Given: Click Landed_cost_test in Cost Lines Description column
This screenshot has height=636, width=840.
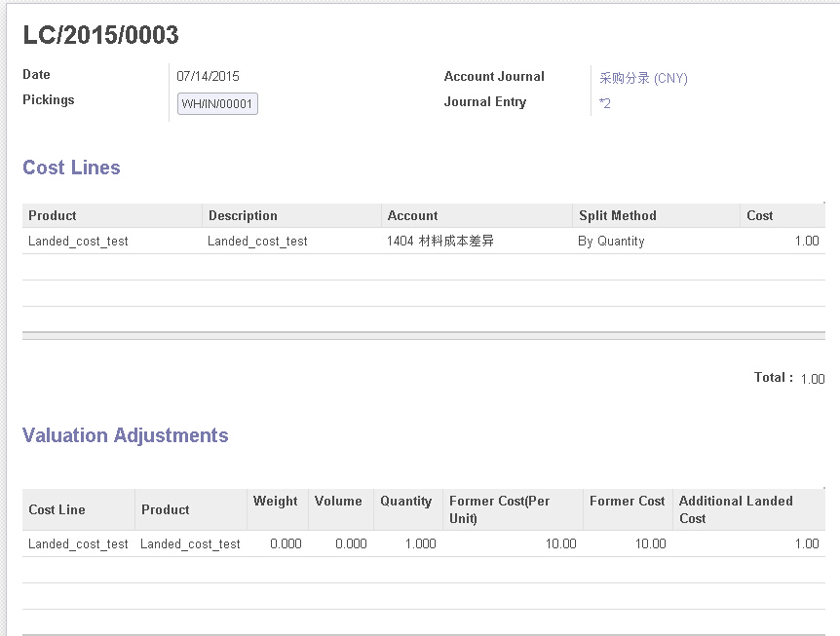Looking at the screenshot, I should [257, 241].
